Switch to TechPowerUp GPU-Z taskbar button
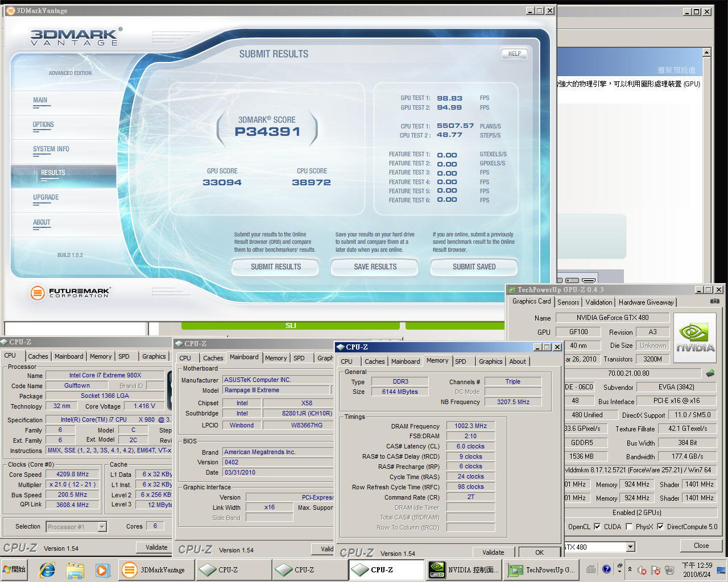Screen dimensions: 728x582 click(x=541, y=569)
